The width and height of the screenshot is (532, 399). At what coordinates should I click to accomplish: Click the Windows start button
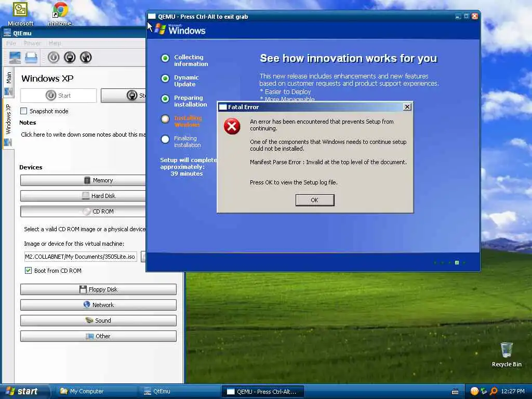[24, 391]
